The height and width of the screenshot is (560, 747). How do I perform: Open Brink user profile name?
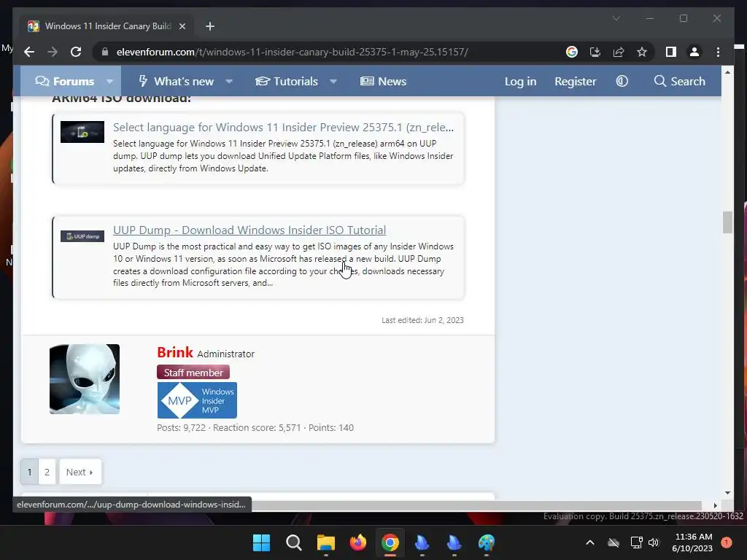coord(175,352)
